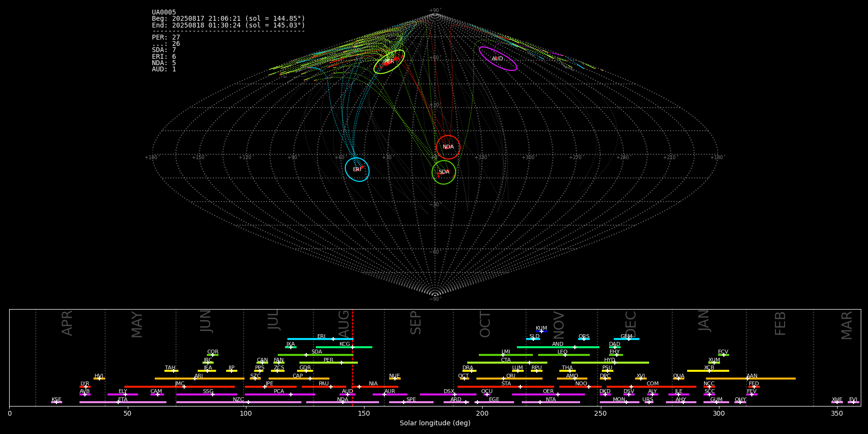This screenshot has width=868, height=434.
Task: Select the COR shower bar in the timeline
Action: click(x=213, y=355)
